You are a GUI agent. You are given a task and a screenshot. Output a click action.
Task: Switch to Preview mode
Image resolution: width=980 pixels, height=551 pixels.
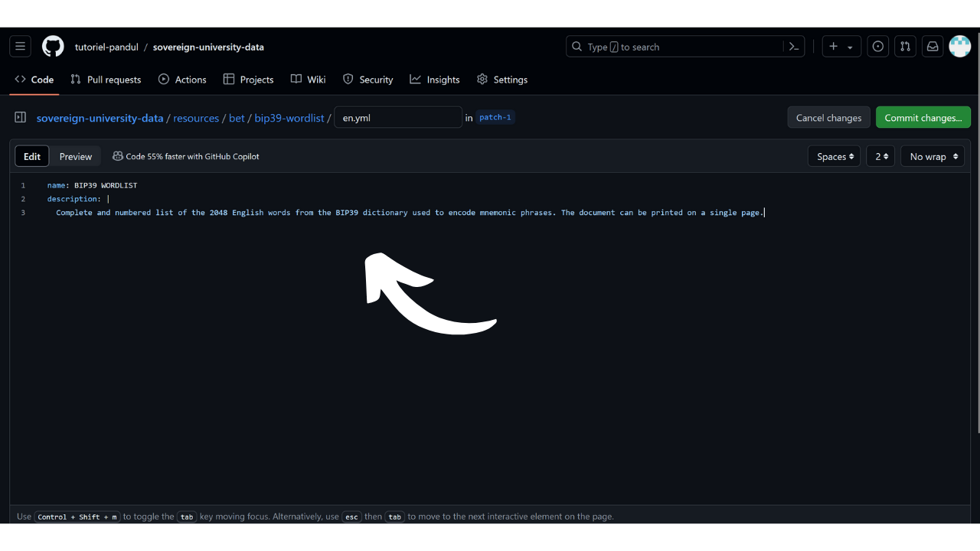76,156
